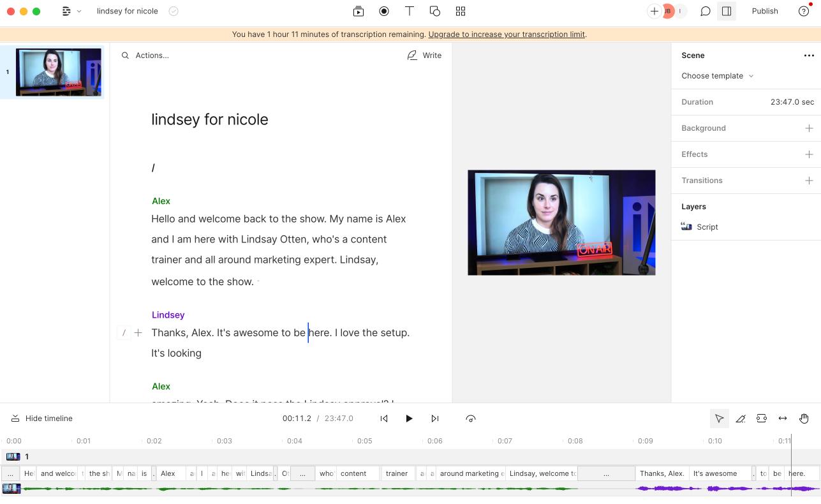821x504 pixels.
Task: Toggle the right properties sidebar panel
Action: pyautogui.click(x=727, y=11)
